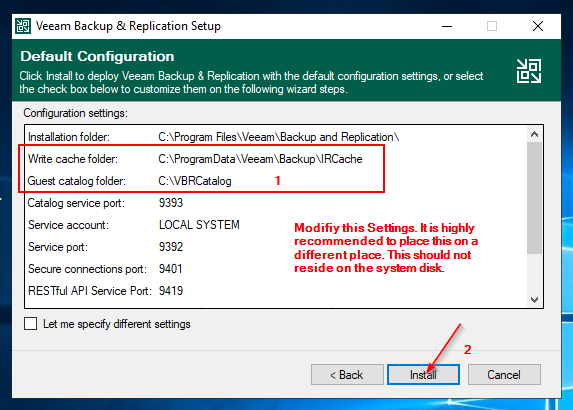
Task: Select the RESTful API Service Port row
Action: click(x=276, y=291)
